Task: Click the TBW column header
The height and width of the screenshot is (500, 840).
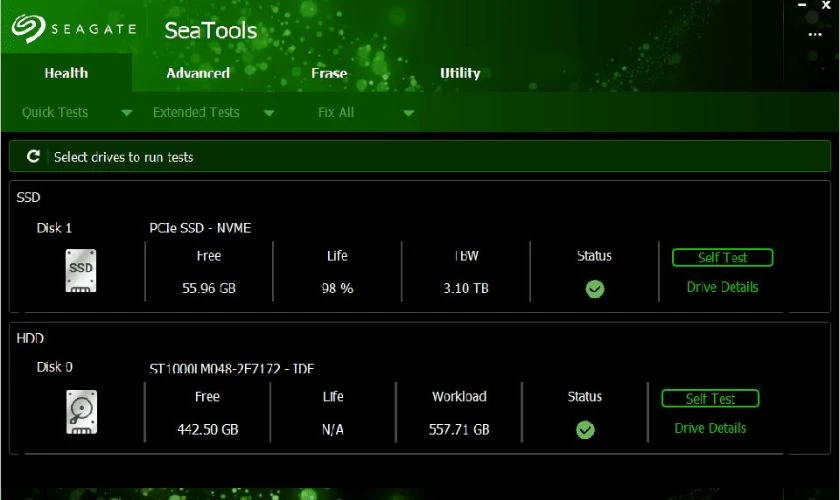Action: click(466, 256)
